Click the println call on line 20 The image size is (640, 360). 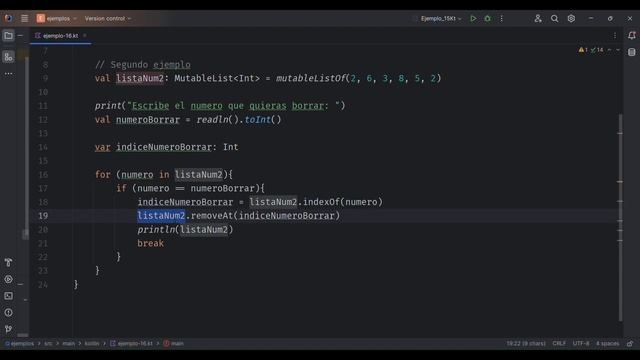coord(156,230)
